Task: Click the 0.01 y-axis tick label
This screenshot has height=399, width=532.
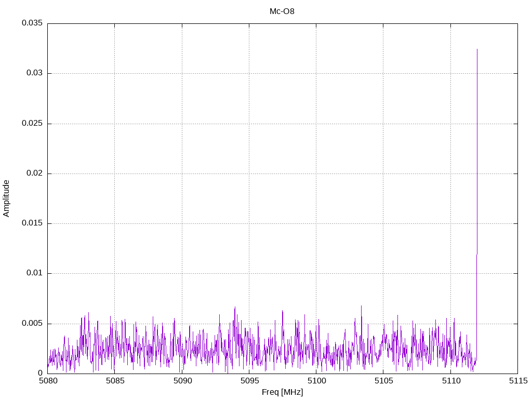Action: 34,273
